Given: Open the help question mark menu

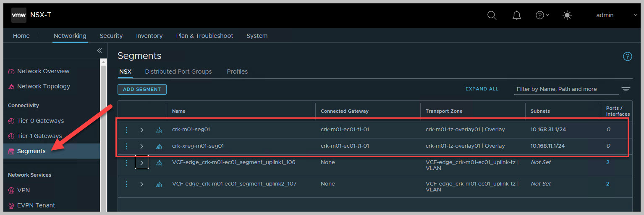Looking at the screenshot, I should click(x=542, y=15).
